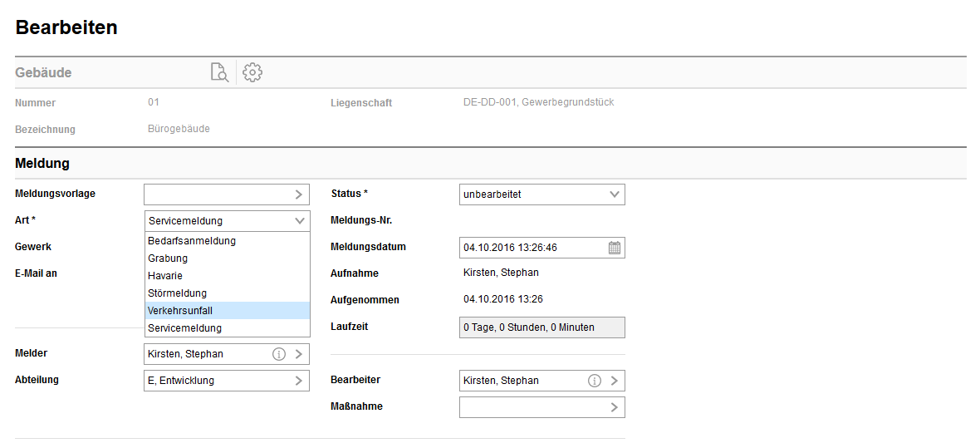Click the arrow in the Melder field
The image size is (980, 443).
299,354
